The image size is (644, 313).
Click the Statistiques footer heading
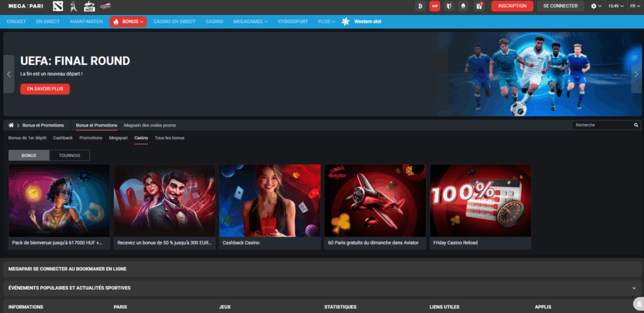pyautogui.click(x=340, y=307)
